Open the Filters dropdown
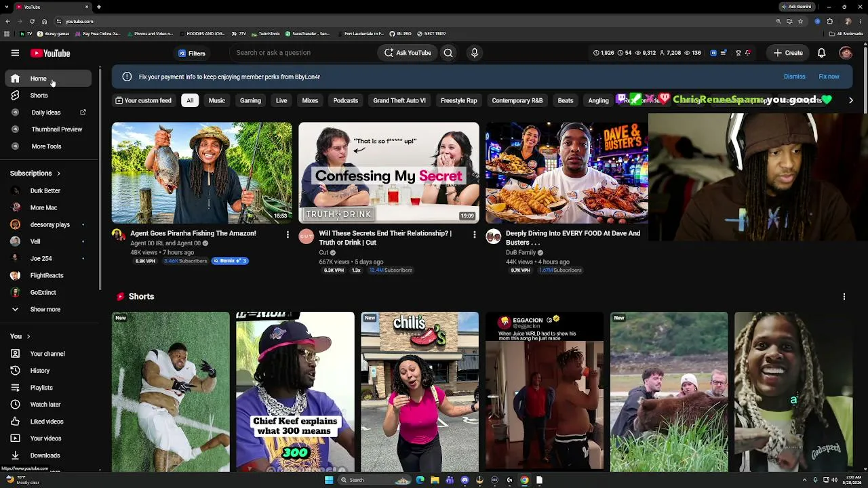 click(192, 53)
